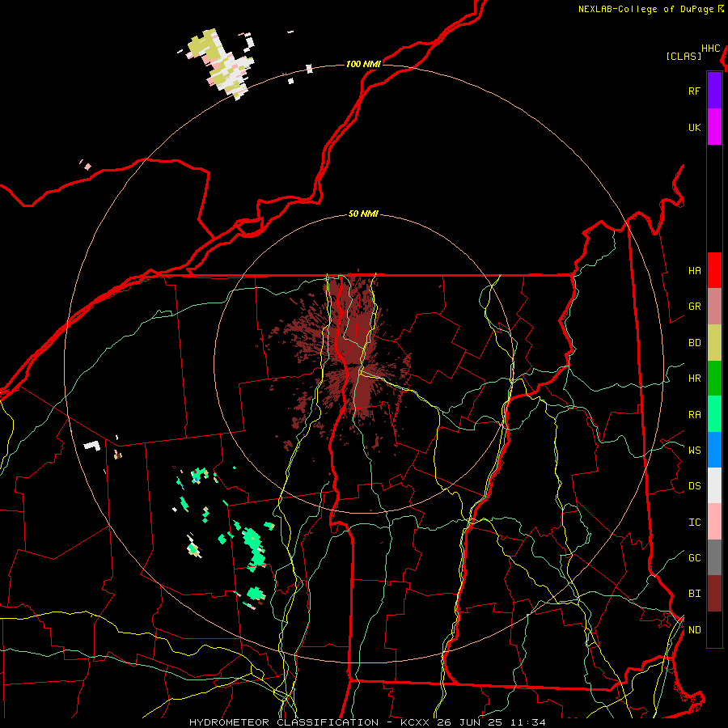Click the 'UK' legend label
728x728 pixels.
pyautogui.click(x=694, y=127)
